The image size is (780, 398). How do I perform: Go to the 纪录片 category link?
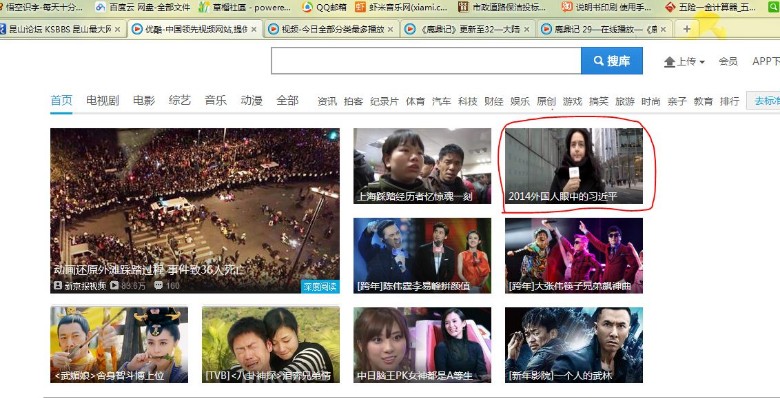click(385, 101)
